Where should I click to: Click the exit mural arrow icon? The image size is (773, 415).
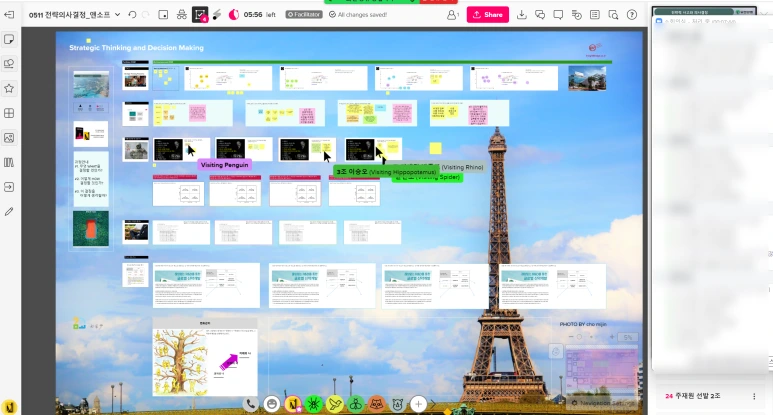click(9, 15)
